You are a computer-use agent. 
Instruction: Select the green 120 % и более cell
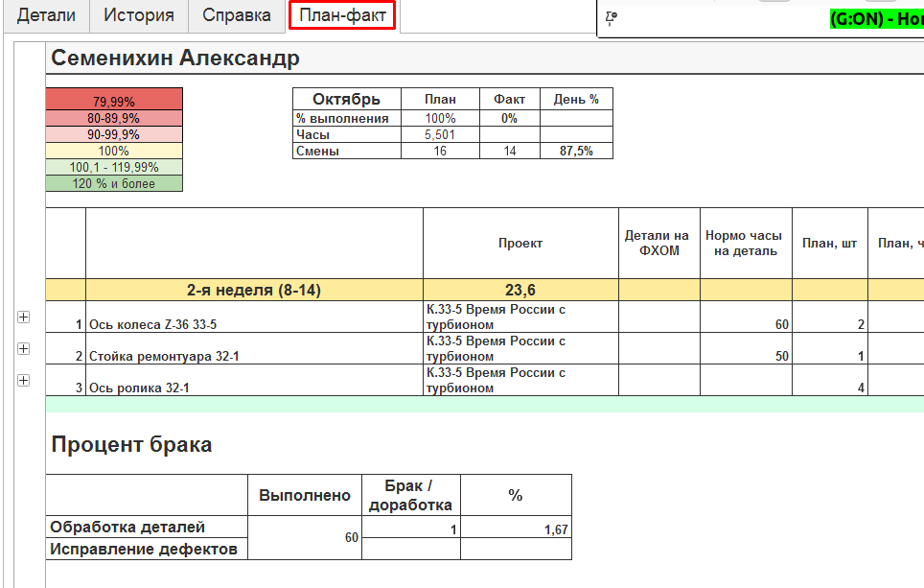pos(113,183)
